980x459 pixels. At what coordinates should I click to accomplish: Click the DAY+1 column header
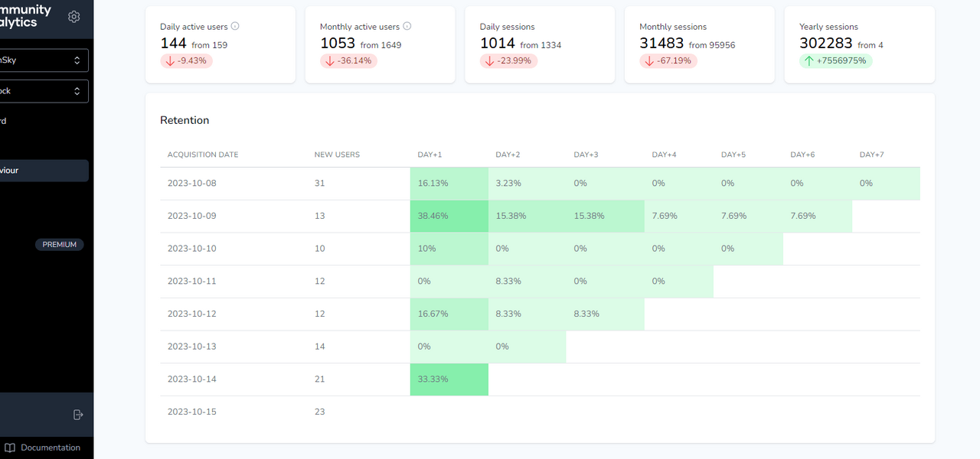pos(430,154)
